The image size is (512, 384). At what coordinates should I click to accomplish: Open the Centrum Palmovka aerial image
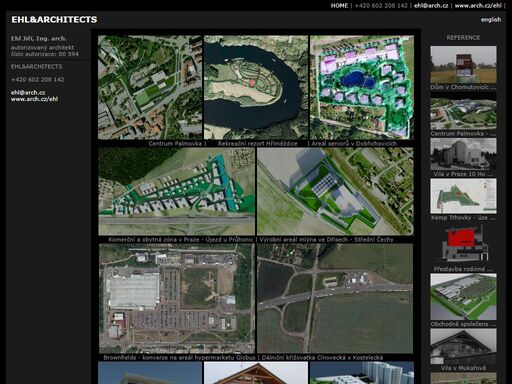point(150,87)
